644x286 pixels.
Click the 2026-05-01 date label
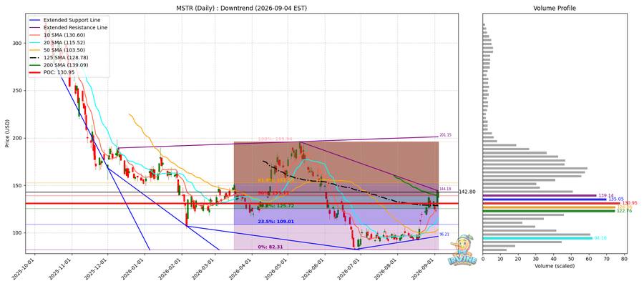(x=278, y=267)
